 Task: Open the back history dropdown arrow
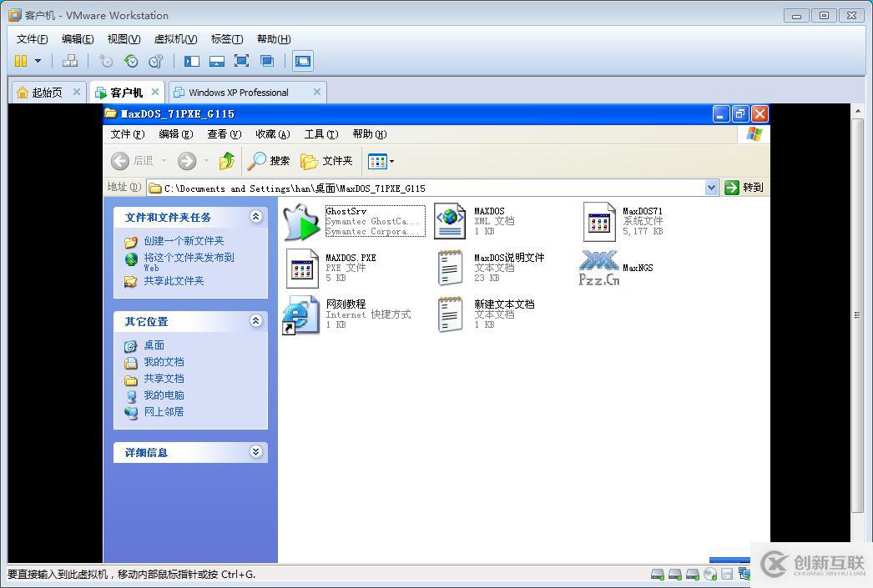(164, 161)
